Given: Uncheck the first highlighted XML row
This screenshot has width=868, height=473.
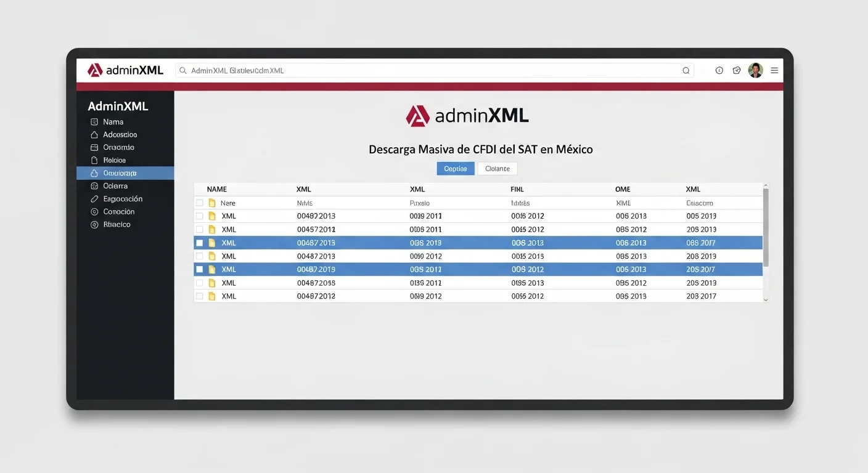Looking at the screenshot, I should [x=199, y=242].
